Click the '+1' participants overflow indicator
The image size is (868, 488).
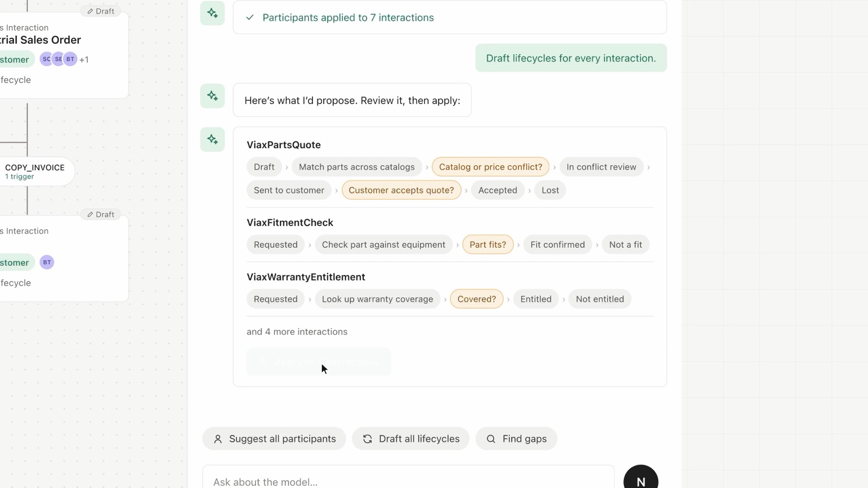[84, 60]
